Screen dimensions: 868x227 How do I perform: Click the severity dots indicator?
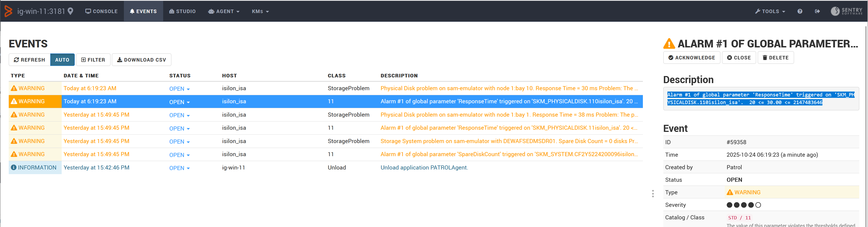[x=744, y=205]
